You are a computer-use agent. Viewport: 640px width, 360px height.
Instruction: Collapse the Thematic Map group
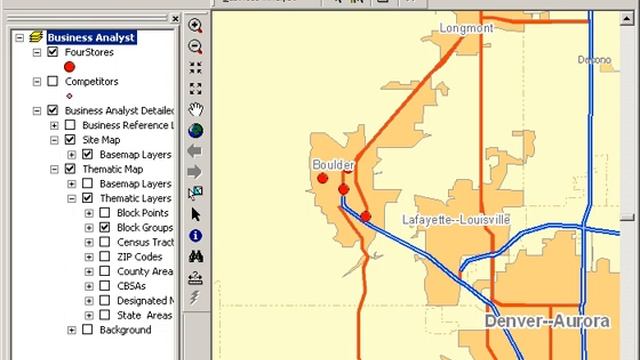click(x=54, y=169)
